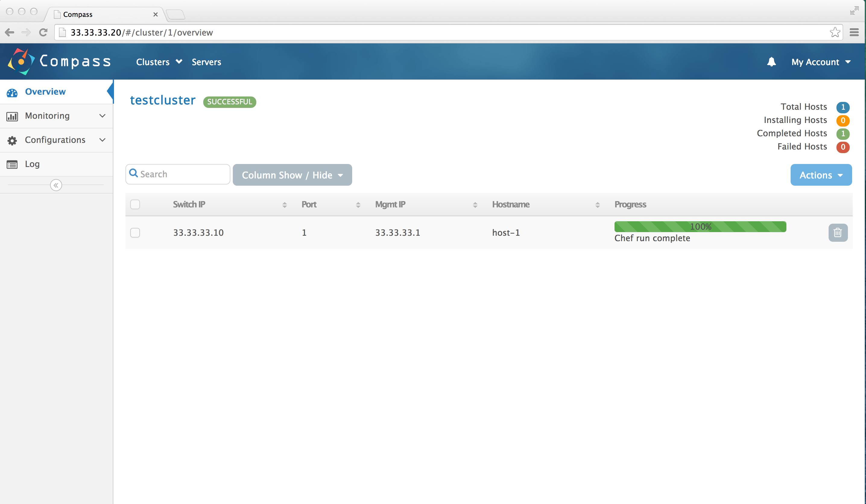The width and height of the screenshot is (866, 504).
Task: Open the Clusters menu in navbar
Action: coord(159,62)
